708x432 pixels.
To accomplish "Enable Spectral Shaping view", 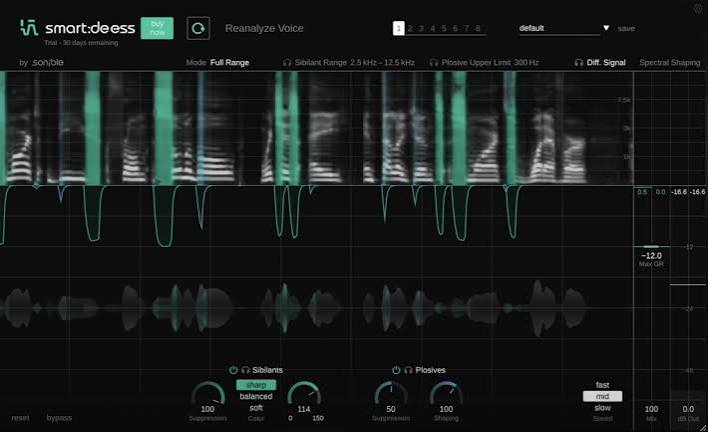I will (670, 62).
